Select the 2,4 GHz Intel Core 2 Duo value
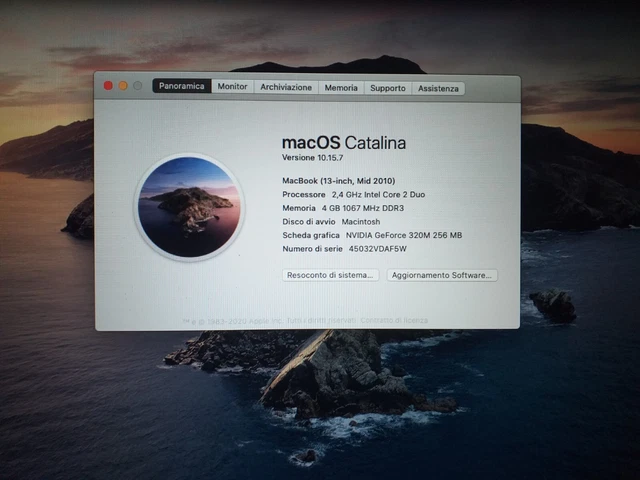 378,195
